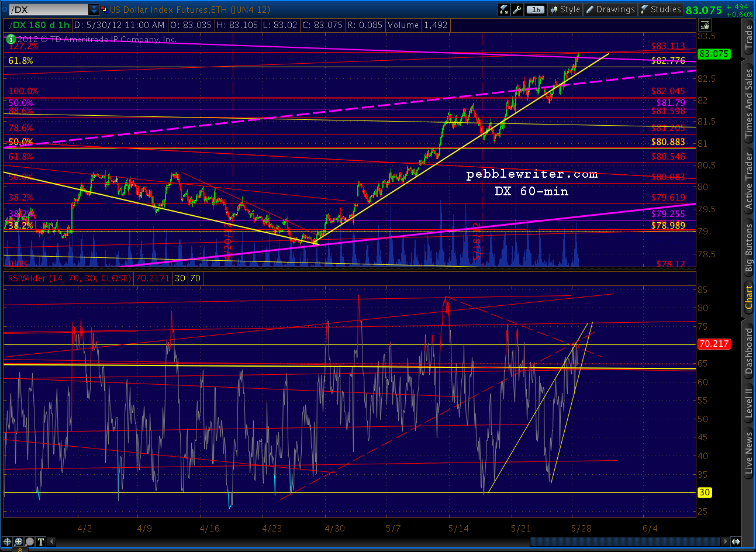Switch to the Trade side tab
The height and width of the screenshot is (552, 756).
click(749, 37)
